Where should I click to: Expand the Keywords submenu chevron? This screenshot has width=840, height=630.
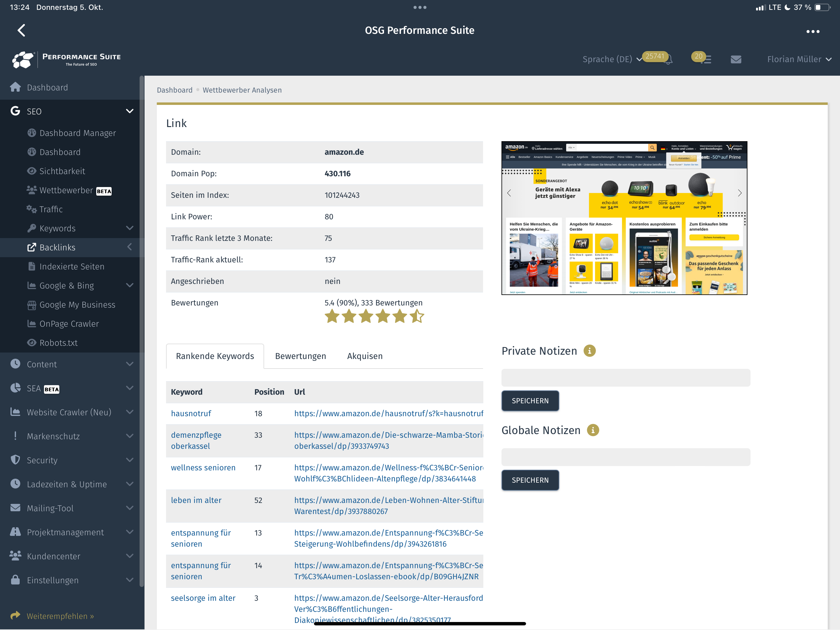click(x=129, y=228)
